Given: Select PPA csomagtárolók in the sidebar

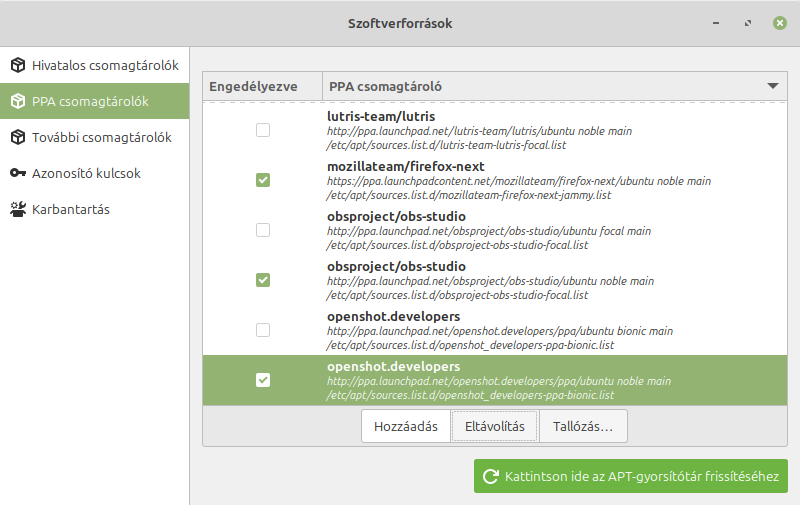Looking at the screenshot, I should click(x=94, y=101).
